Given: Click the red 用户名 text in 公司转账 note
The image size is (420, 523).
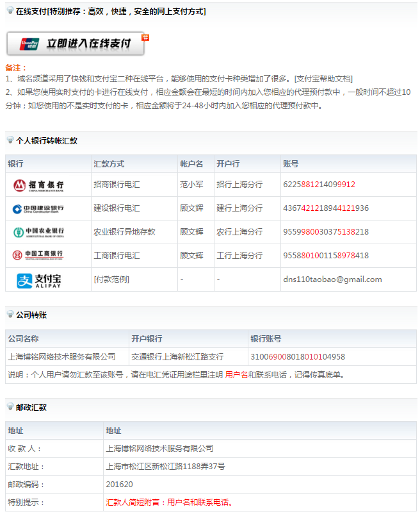Looking at the screenshot, I should tap(236, 375).
